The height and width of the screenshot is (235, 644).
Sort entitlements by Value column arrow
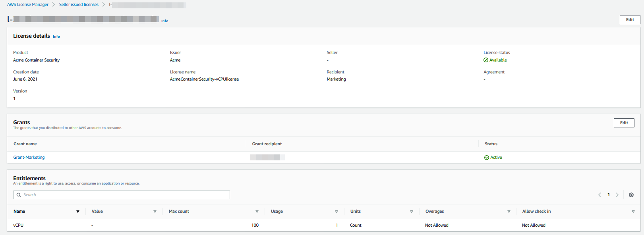(x=155, y=212)
